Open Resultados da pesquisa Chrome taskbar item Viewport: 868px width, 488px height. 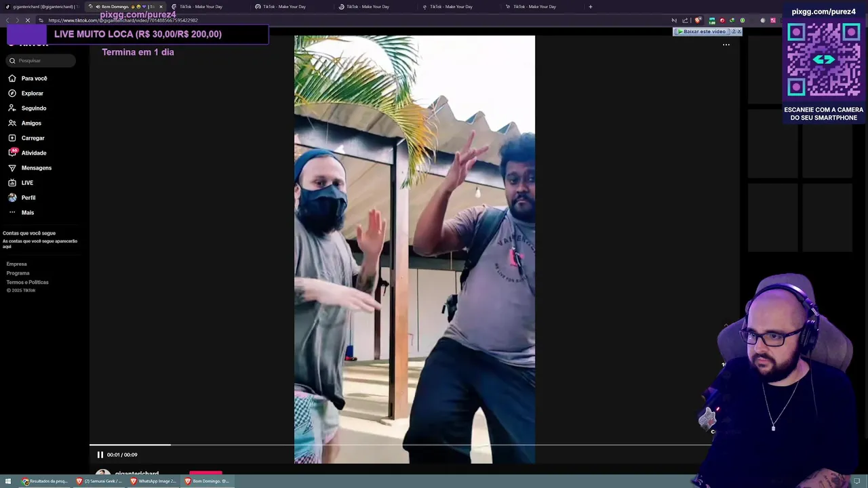pyautogui.click(x=45, y=481)
